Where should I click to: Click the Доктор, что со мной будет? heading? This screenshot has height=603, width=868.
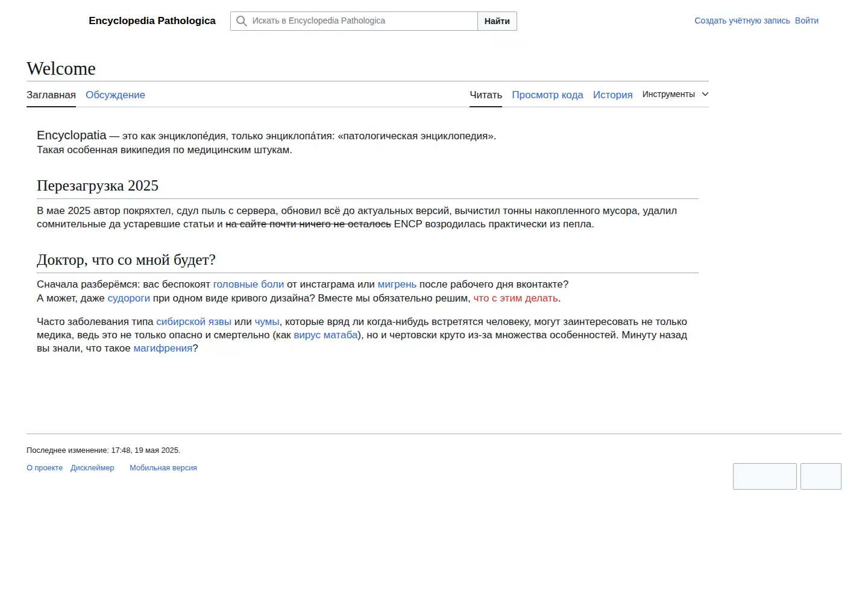pyautogui.click(x=126, y=260)
